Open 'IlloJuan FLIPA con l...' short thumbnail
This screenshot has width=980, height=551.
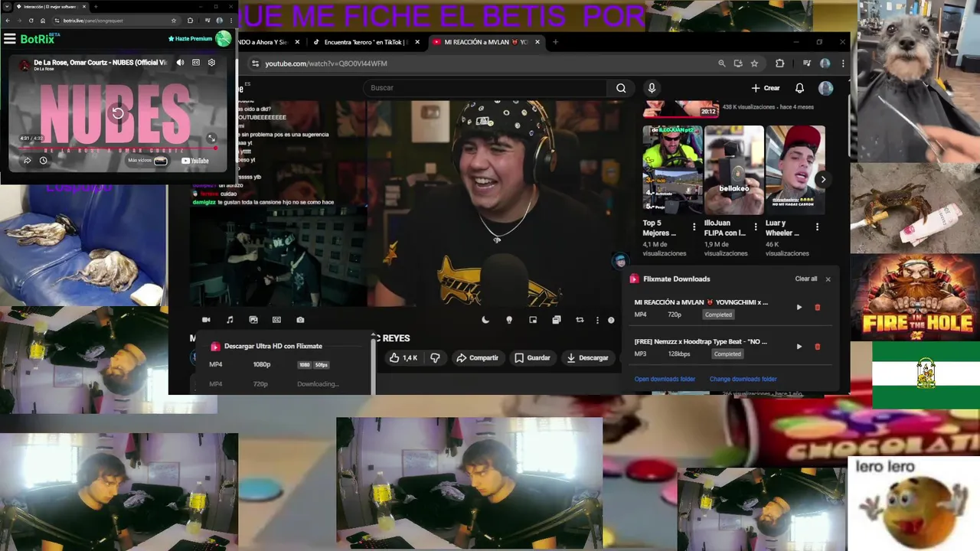click(x=734, y=170)
